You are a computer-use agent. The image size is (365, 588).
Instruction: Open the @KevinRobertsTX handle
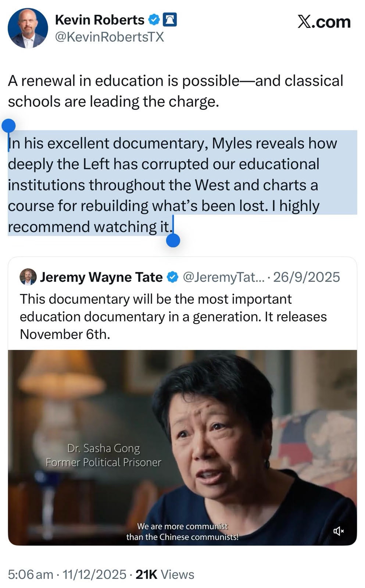coord(109,37)
